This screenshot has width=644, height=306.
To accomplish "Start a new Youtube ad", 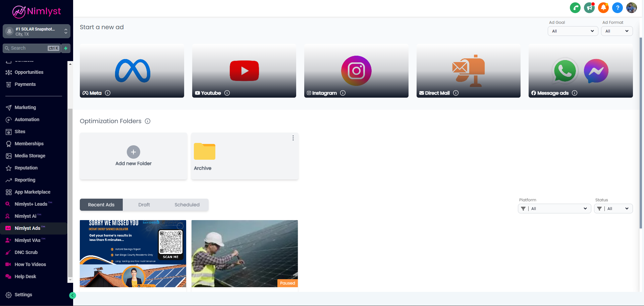I will click(244, 71).
